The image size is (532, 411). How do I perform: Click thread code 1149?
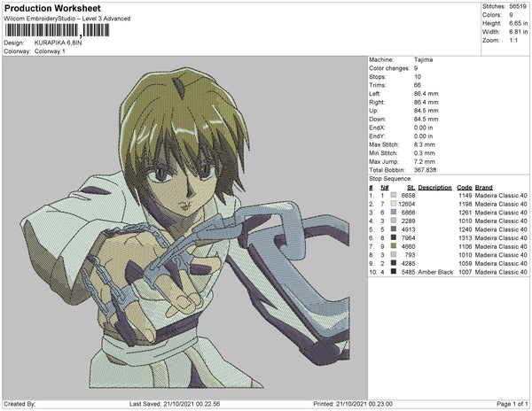(x=465, y=196)
